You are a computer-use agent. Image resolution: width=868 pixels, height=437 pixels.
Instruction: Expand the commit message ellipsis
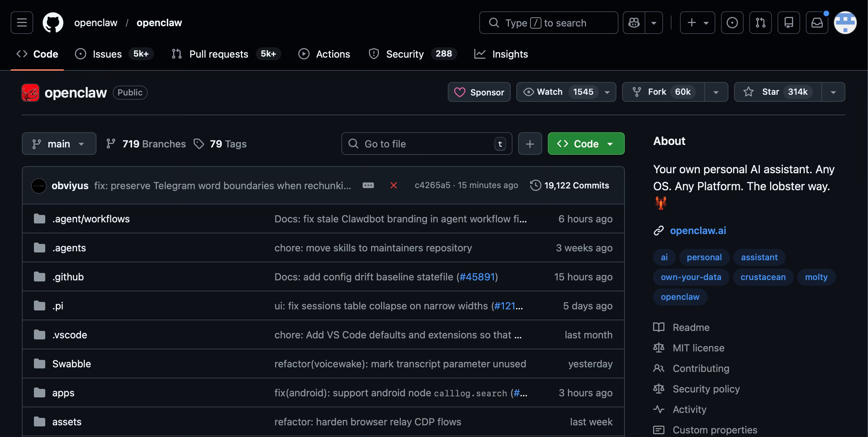click(368, 185)
